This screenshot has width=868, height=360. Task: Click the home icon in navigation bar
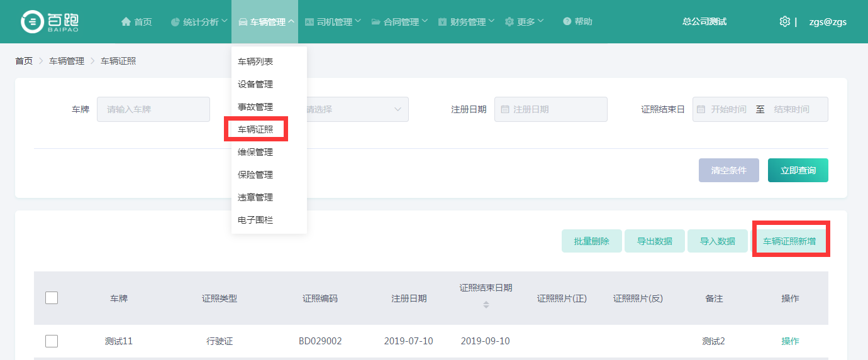126,22
